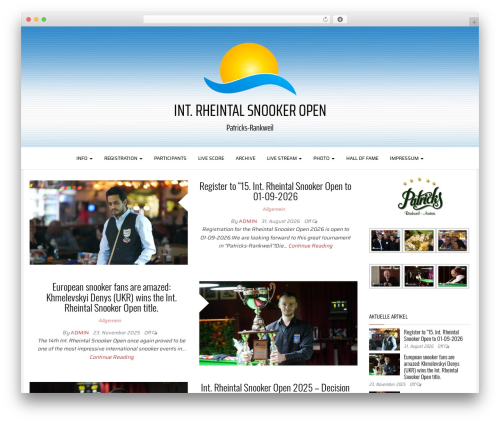Click the Patricks green logo in sidebar

coord(420,197)
